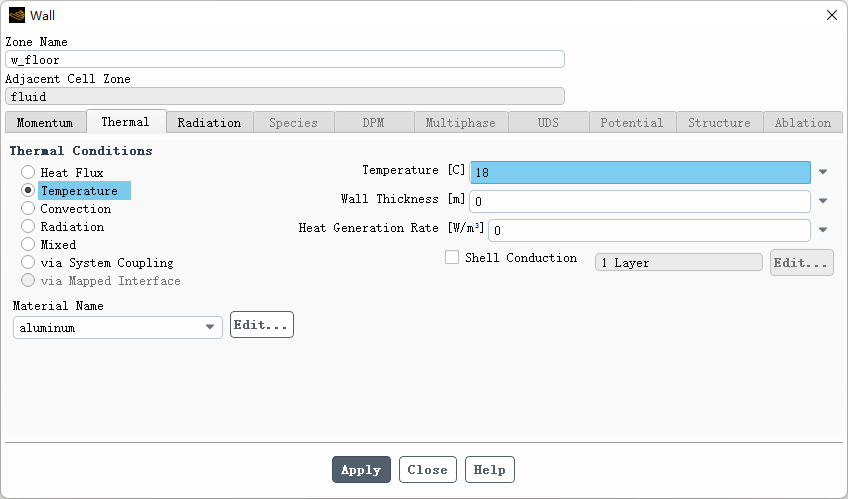Image resolution: width=848 pixels, height=499 pixels.
Task: Enable the Shell Conduction checkbox
Action: point(452,258)
